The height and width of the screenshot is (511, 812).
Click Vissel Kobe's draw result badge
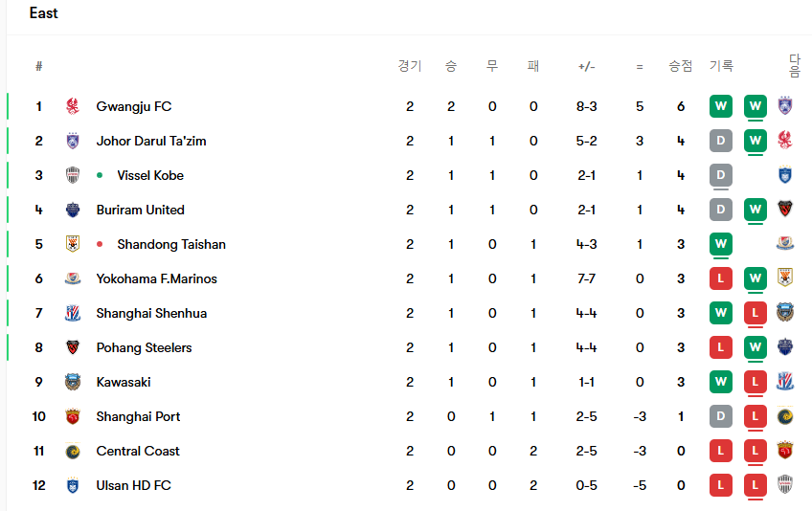(x=721, y=175)
